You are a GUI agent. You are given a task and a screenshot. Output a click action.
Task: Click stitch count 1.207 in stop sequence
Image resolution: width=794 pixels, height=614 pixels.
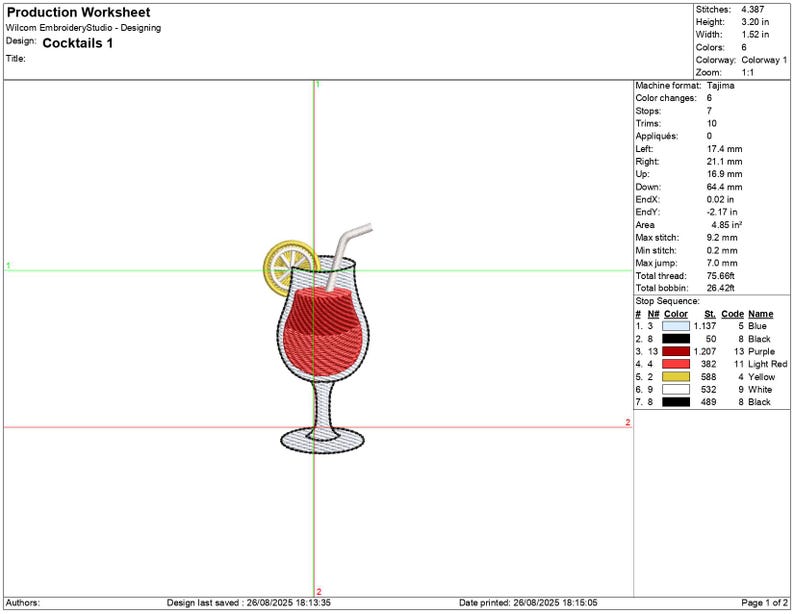[x=705, y=351]
